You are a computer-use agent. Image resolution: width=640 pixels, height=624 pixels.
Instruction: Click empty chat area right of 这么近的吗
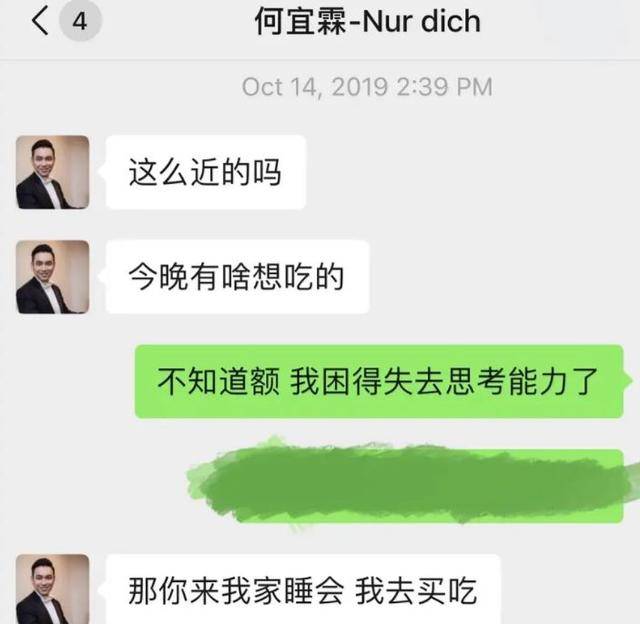[469, 172]
